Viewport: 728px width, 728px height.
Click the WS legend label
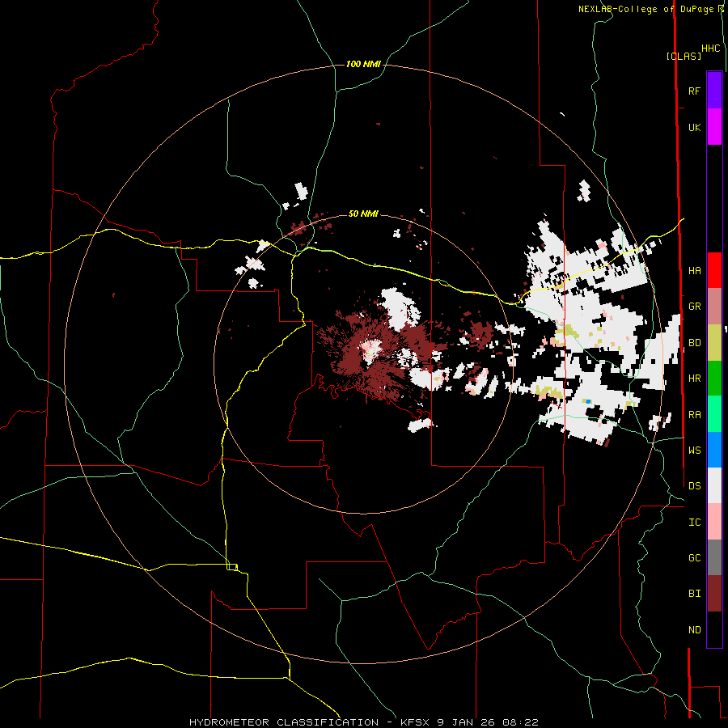694,451
